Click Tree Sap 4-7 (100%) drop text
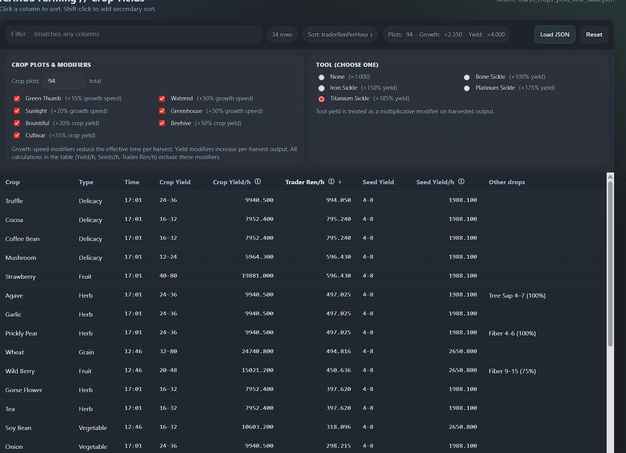 [517, 296]
